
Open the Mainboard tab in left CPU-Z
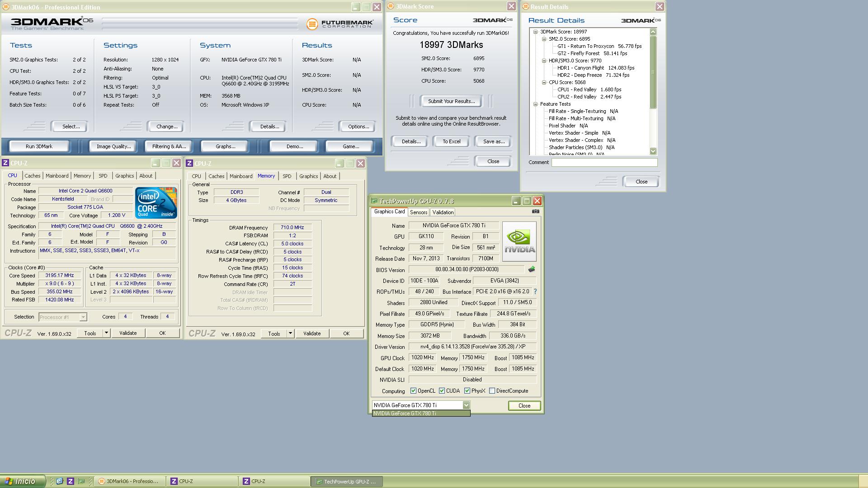pyautogui.click(x=57, y=176)
